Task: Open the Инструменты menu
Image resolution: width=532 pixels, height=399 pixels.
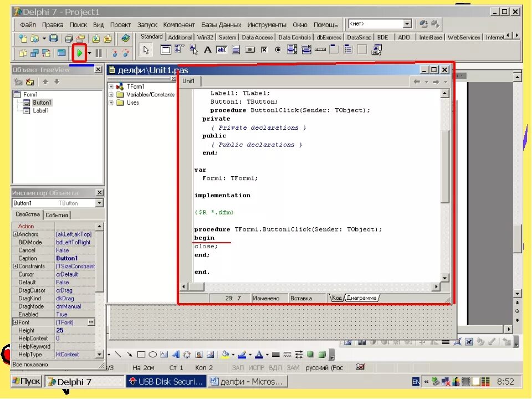Action: [x=267, y=25]
